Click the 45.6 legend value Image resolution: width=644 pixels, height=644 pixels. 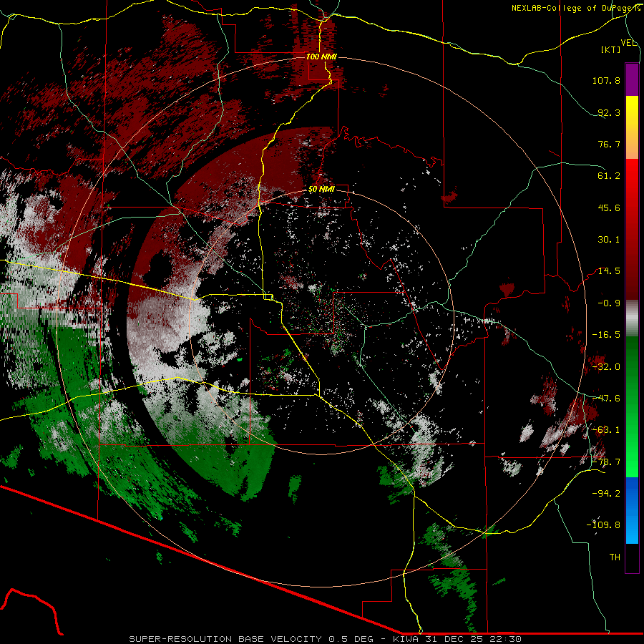[x=609, y=208]
